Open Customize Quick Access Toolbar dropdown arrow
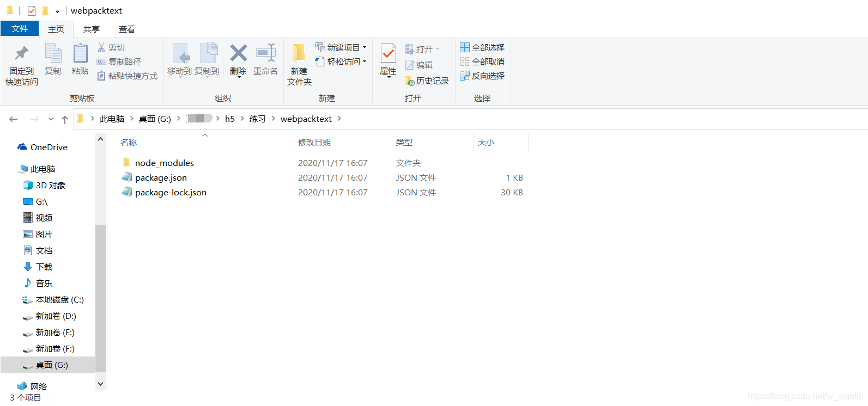Viewport: 868px width, 406px height. tap(57, 11)
